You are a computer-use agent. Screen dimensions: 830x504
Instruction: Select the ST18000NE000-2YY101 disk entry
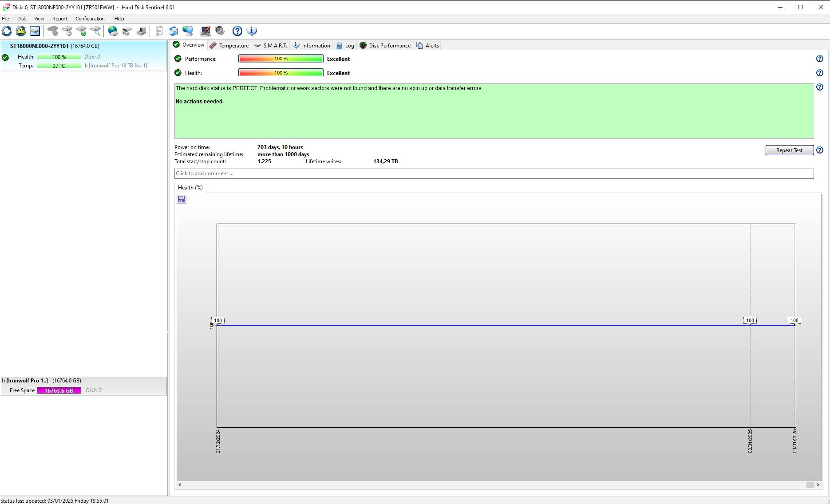(83, 56)
